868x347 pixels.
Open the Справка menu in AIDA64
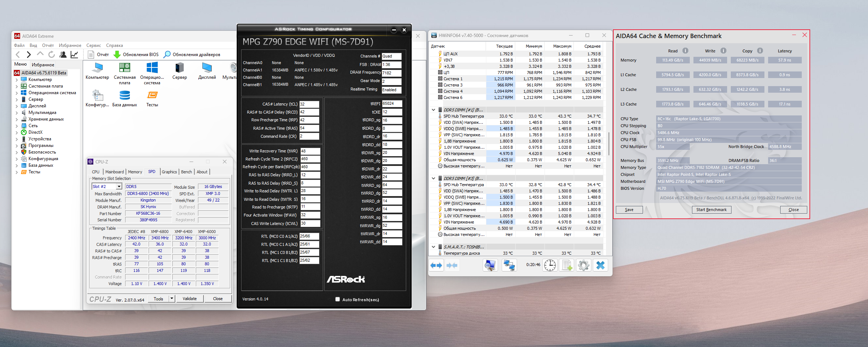[115, 45]
